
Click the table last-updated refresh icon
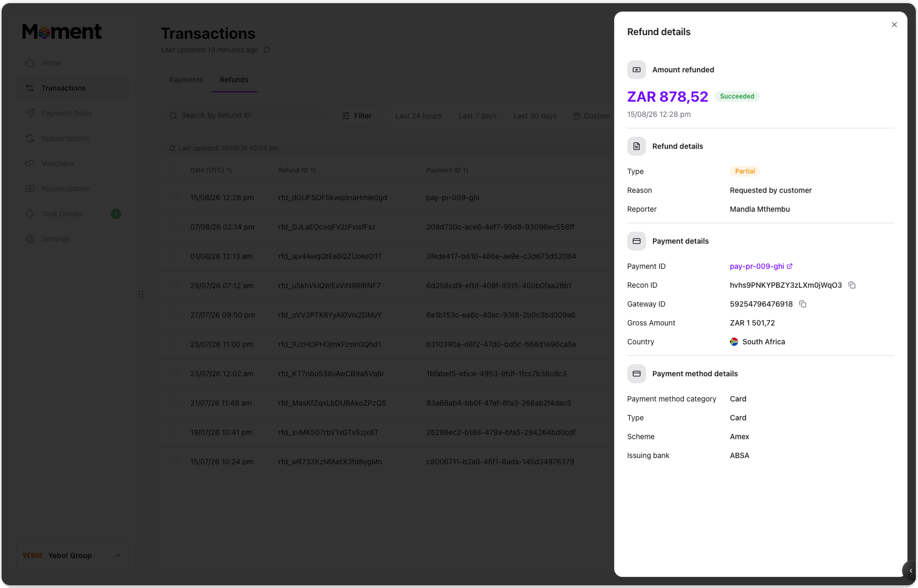click(172, 148)
